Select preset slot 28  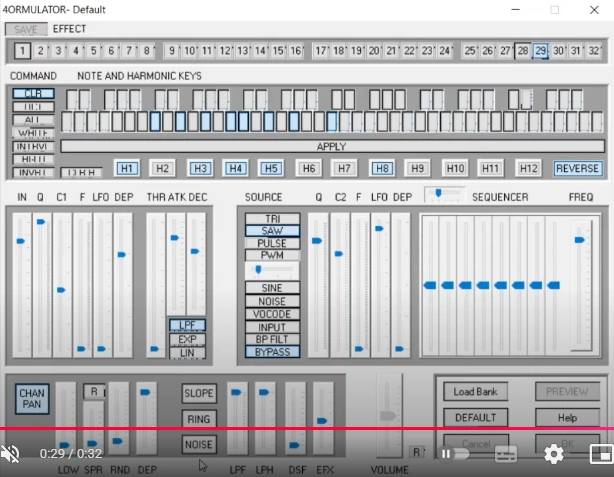coord(522,51)
